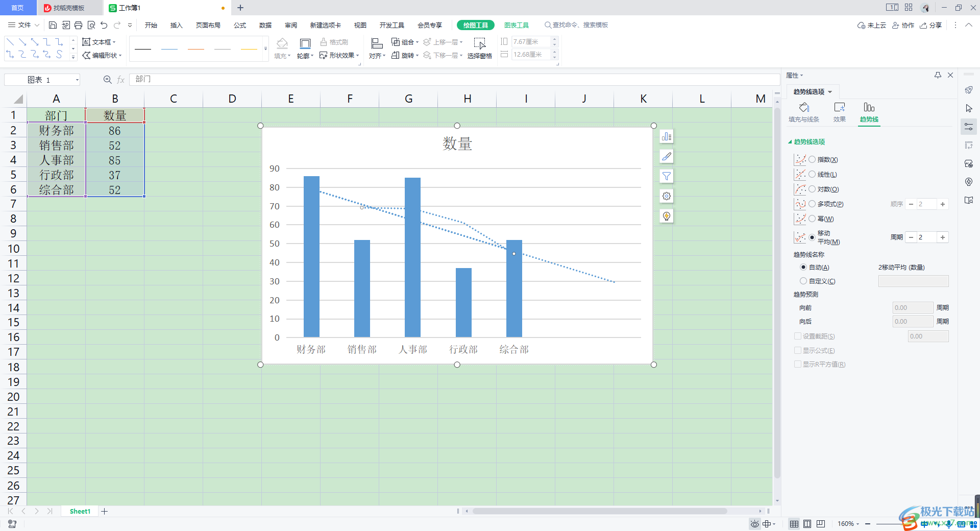Decrease moving average period with minus

point(911,237)
